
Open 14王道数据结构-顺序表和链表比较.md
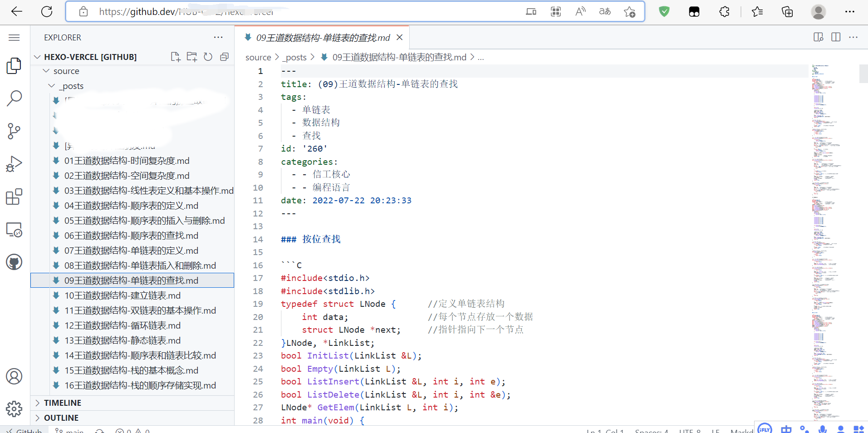140,355
